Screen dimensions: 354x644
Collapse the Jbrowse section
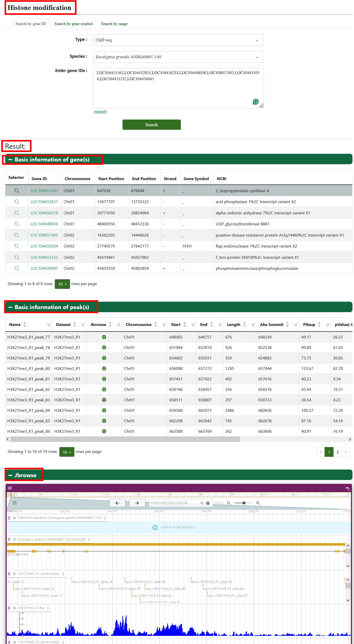[x=10, y=475]
